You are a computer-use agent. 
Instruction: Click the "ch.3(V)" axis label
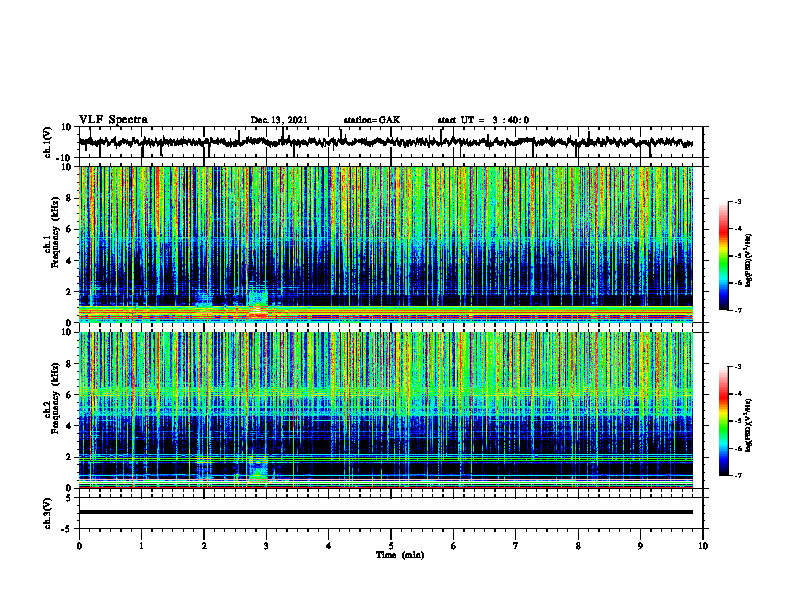pos(48,513)
